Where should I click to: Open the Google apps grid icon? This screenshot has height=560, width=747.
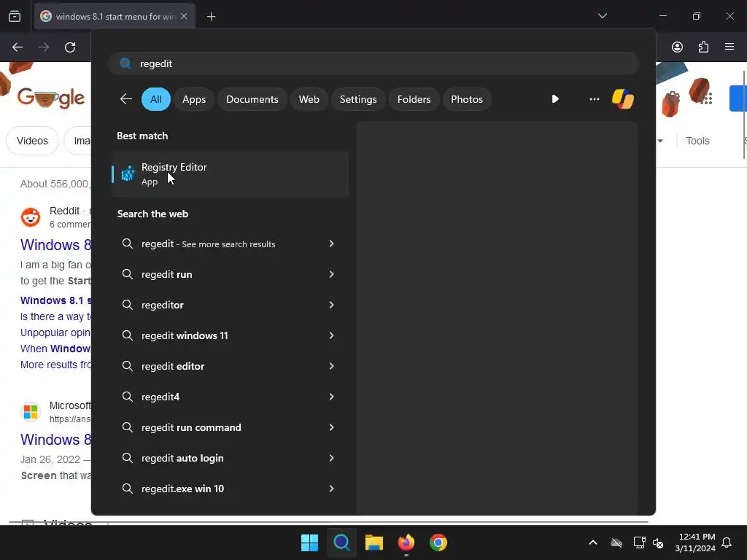click(x=708, y=98)
